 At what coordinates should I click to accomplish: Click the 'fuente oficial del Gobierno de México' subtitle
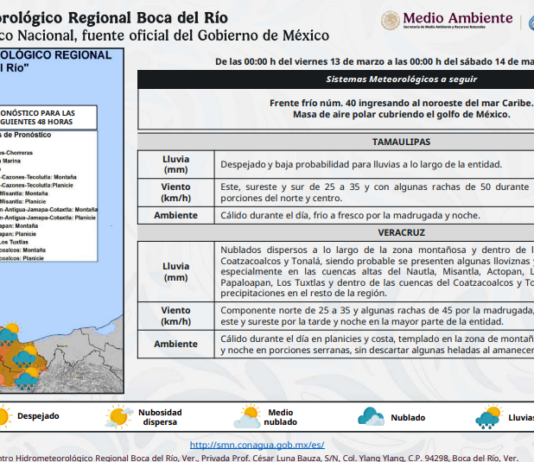205,35
